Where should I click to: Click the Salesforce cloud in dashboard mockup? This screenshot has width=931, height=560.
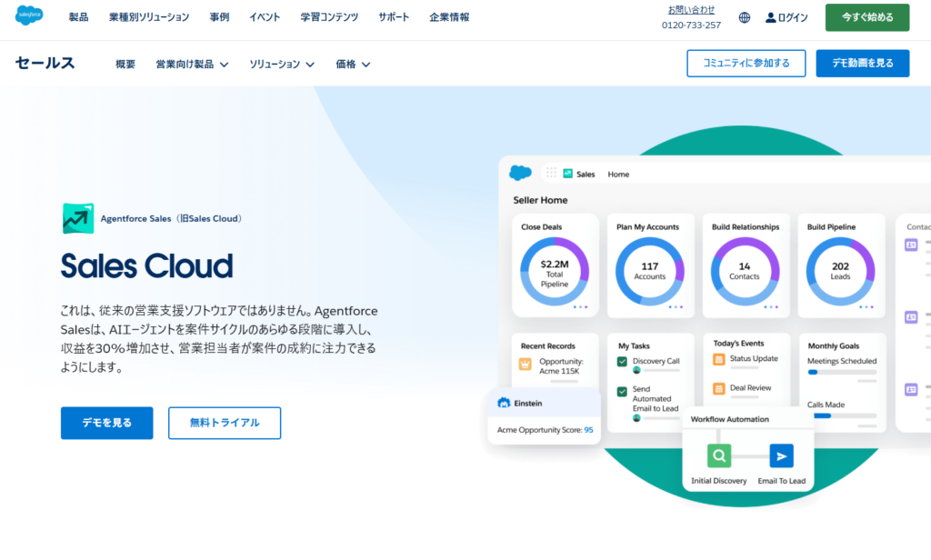tap(521, 173)
